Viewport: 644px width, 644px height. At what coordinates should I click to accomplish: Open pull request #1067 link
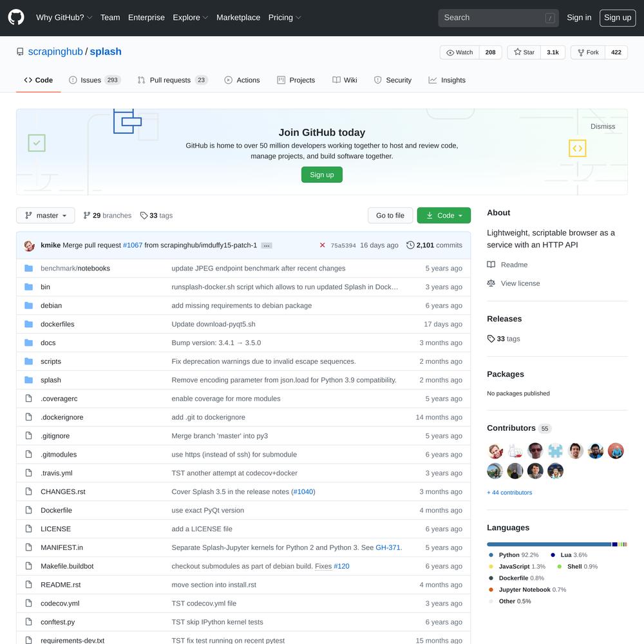click(x=133, y=245)
